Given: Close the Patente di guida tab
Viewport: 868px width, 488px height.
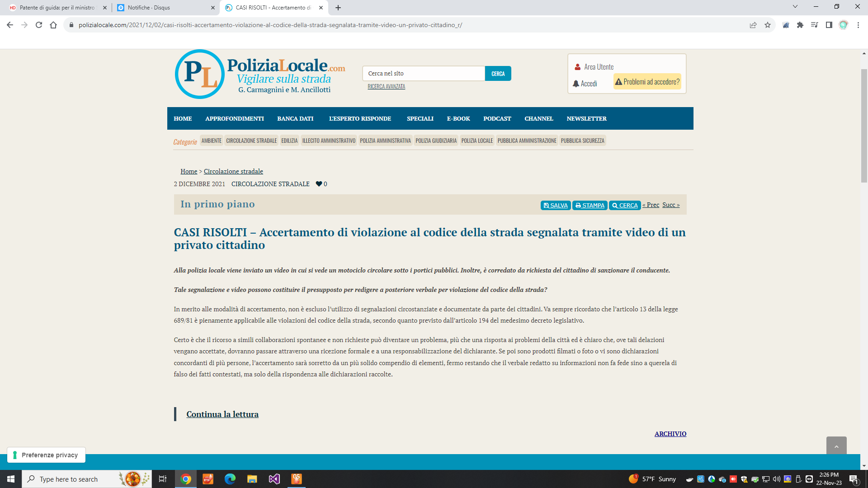Looking at the screenshot, I should pos(105,8).
